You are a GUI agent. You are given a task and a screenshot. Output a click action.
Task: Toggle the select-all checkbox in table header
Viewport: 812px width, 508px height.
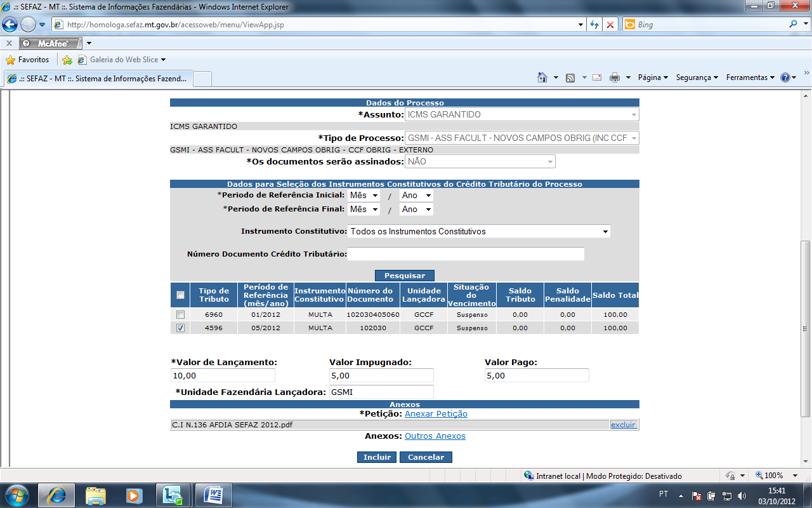point(181,295)
